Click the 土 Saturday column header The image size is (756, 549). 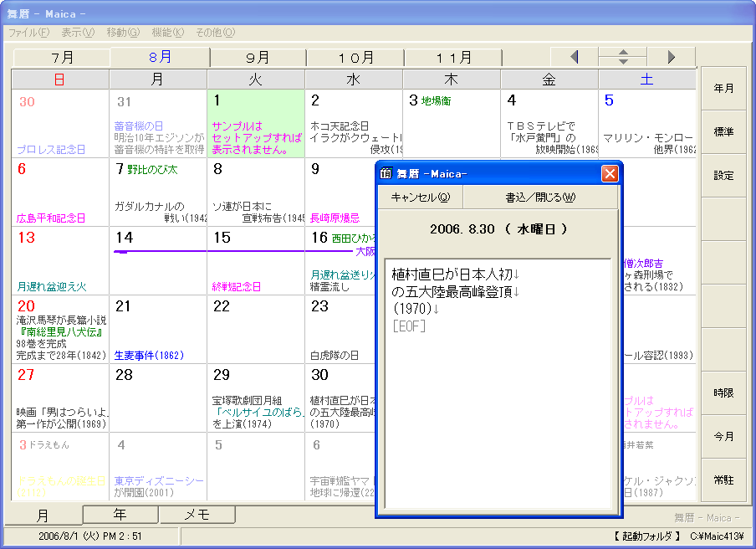tap(647, 80)
